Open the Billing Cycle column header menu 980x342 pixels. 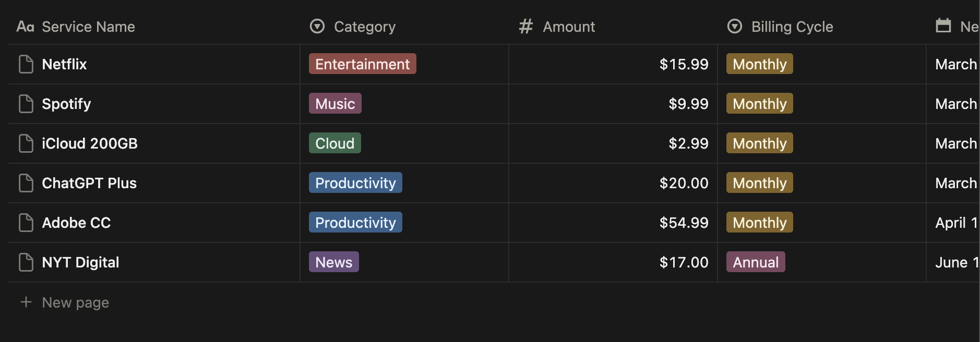click(822, 26)
